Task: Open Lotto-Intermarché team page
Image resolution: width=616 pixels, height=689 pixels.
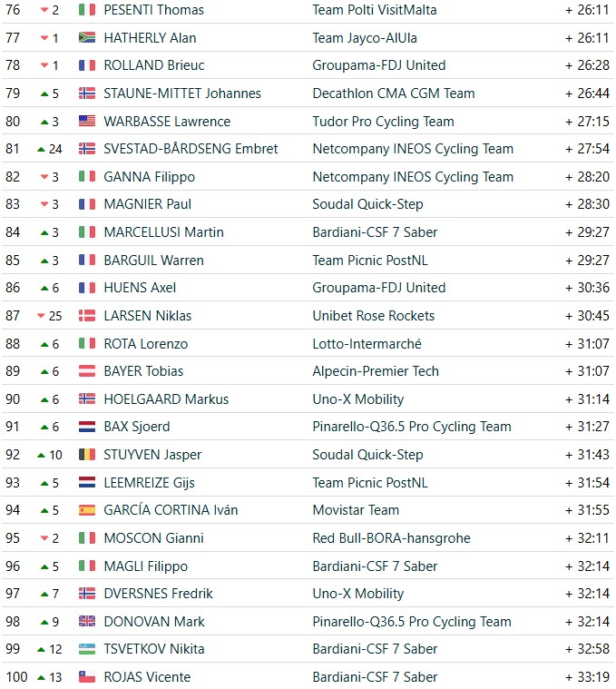Action: point(367,344)
